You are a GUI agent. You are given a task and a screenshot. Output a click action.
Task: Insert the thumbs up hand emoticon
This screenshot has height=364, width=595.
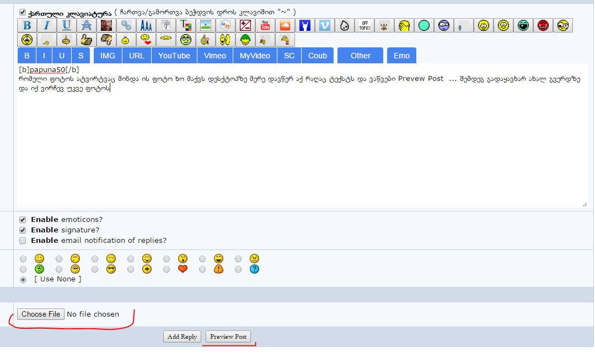87,40
